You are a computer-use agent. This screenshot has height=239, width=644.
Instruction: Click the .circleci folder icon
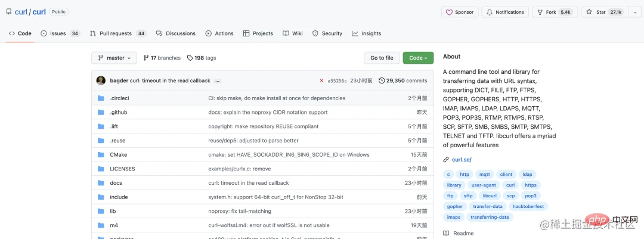(101, 98)
